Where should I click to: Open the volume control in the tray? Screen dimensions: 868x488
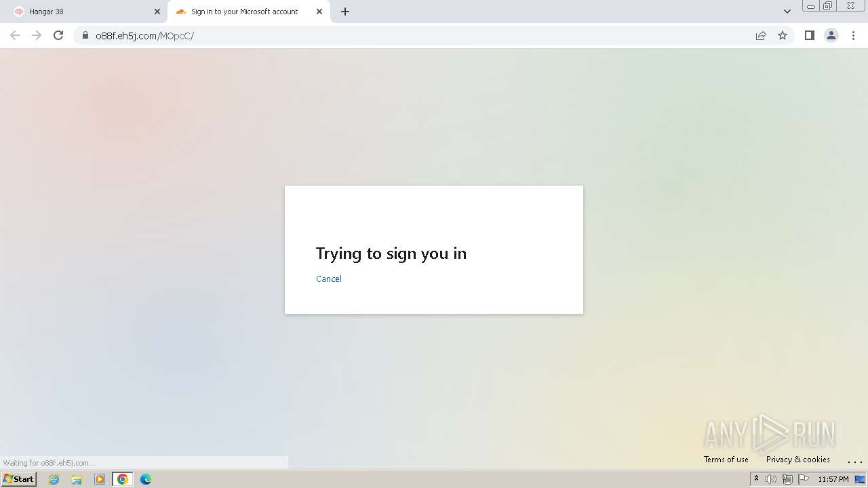click(x=771, y=479)
